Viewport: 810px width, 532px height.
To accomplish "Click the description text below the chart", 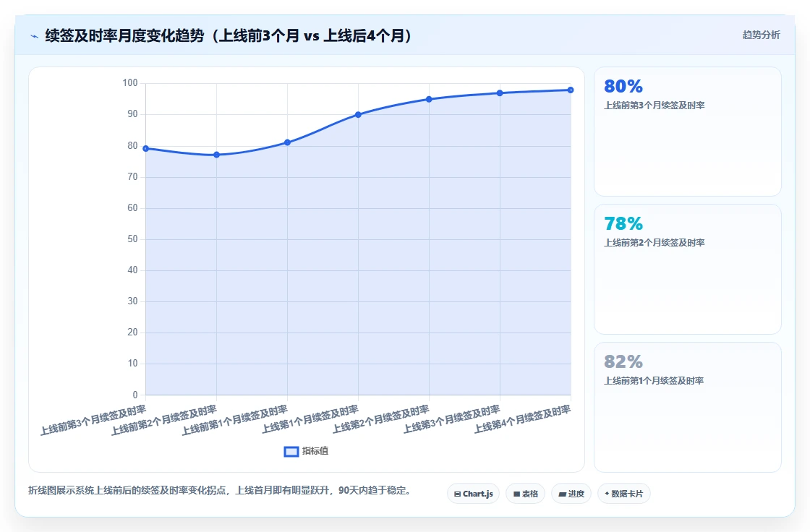I will (x=220, y=491).
